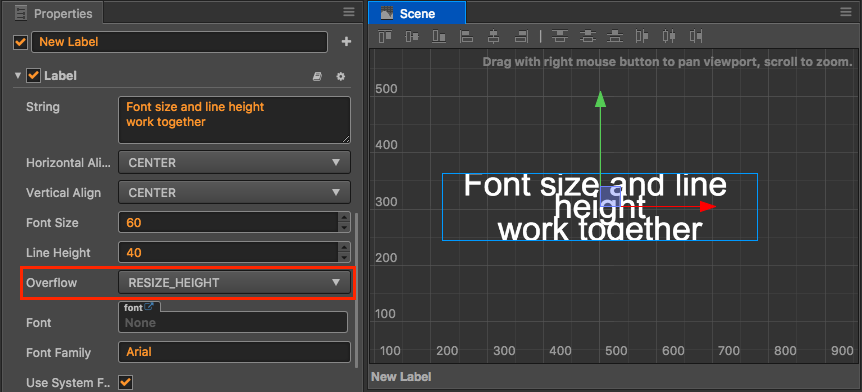The image size is (862, 392).
Task: Align selected nodes to top edge
Action: pos(385,36)
